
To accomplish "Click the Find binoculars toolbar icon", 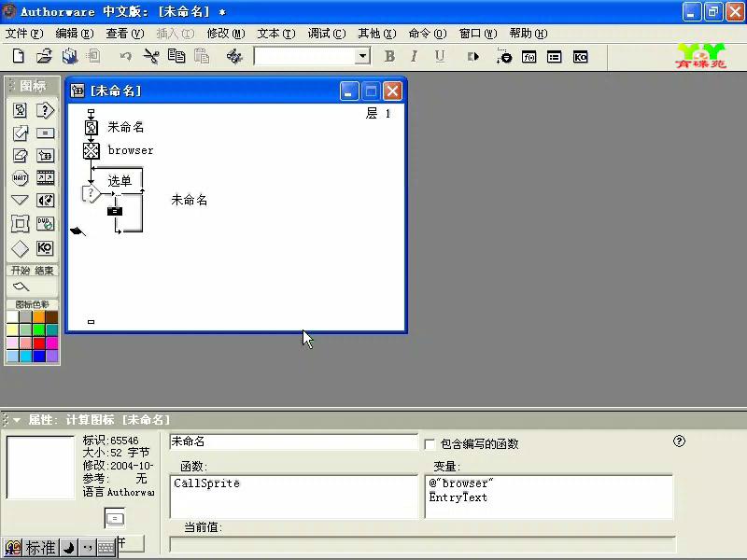I will coord(234,57).
